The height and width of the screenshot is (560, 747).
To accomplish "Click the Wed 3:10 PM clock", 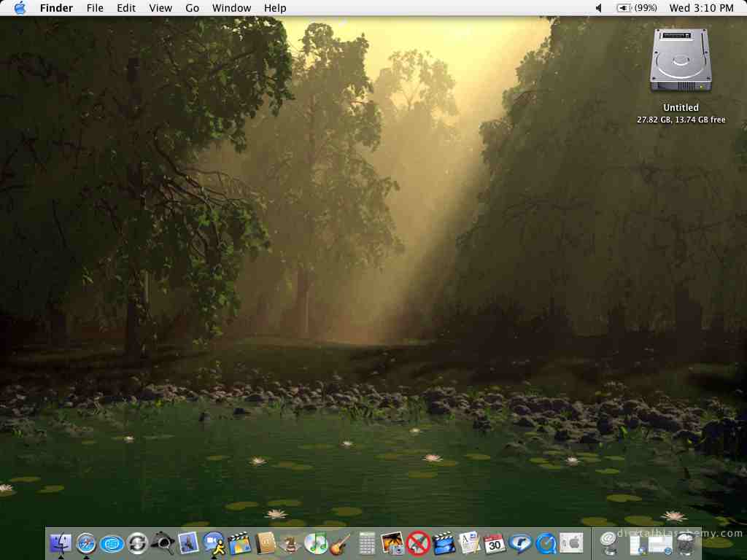I will [701, 8].
